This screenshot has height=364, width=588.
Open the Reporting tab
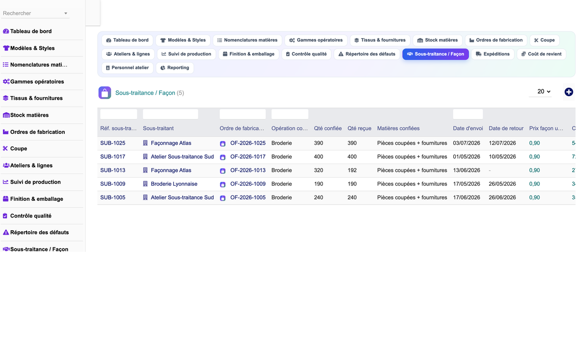coord(174,68)
